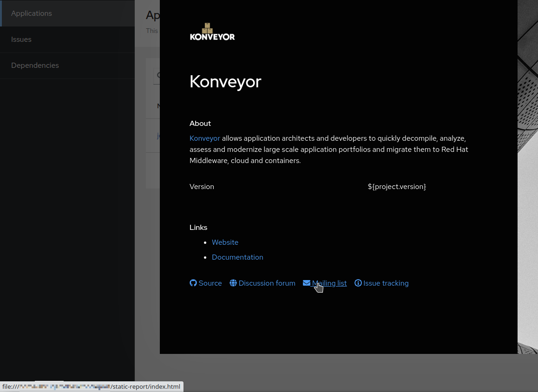Select Dependencies in the sidebar
Screen dimensions: 538x392
point(67,65)
